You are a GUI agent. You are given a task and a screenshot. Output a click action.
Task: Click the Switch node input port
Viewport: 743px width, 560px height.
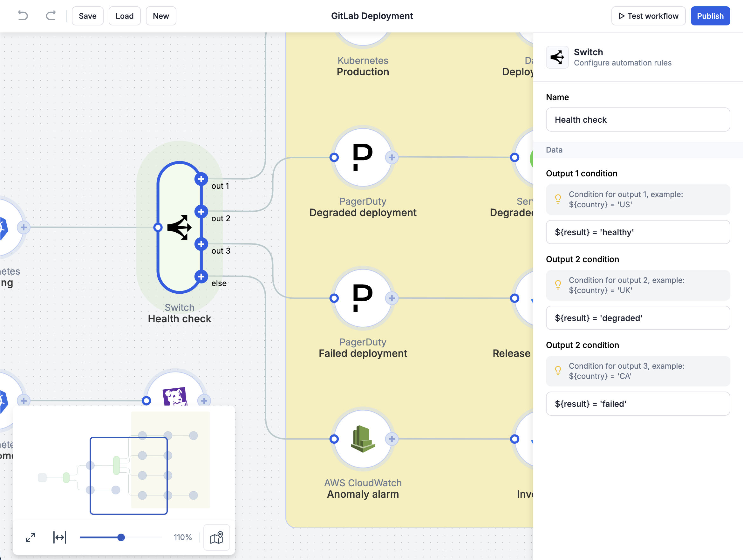(158, 228)
